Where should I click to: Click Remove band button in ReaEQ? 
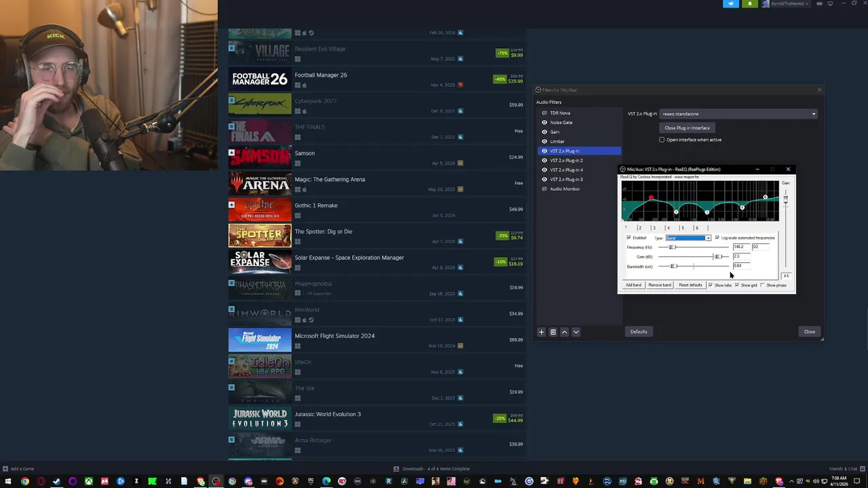tap(659, 285)
